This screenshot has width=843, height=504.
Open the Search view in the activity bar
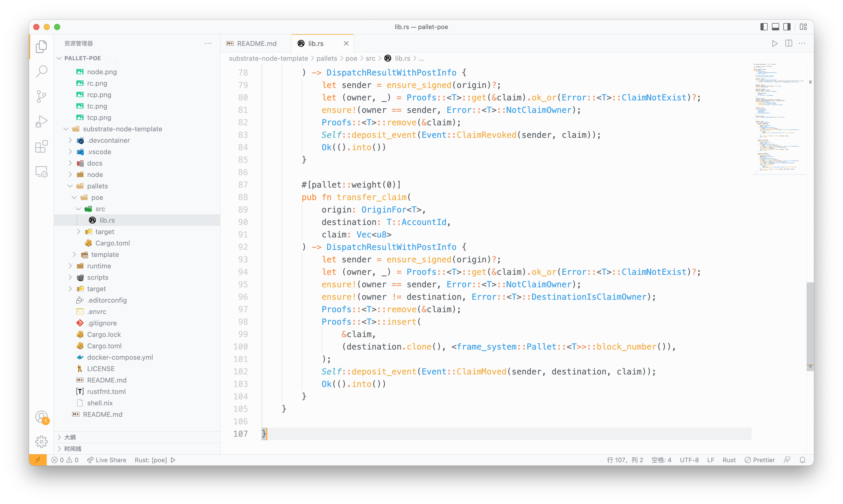42,71
